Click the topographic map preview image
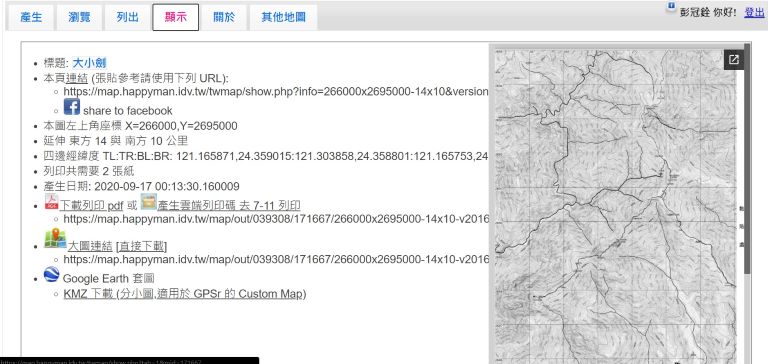This screenshot has height=364, width=768. coord(615,206)
